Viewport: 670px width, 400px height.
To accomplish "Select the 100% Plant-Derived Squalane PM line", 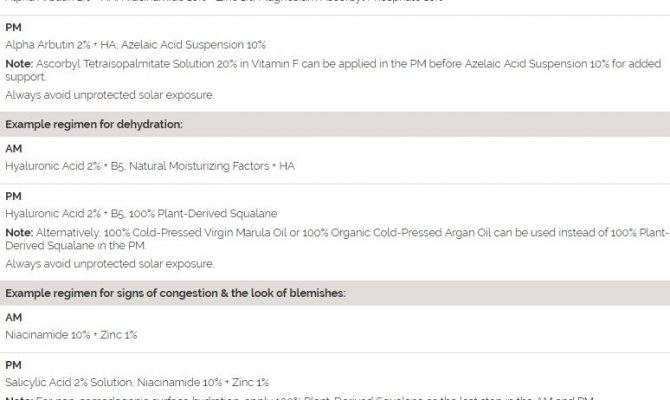I will (141, 213).
